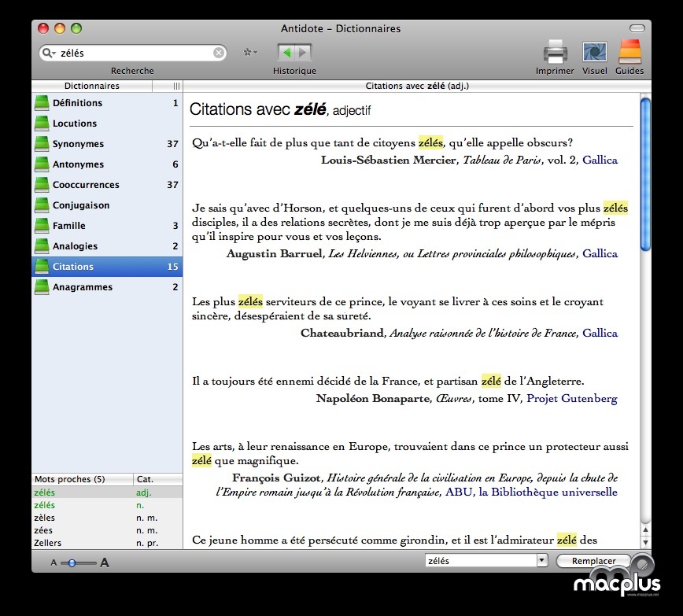Image resolution: width=683 pixels, height=616 pixels.
Task: Select zées n. m. in Mots proches
Action: [107, 530]
